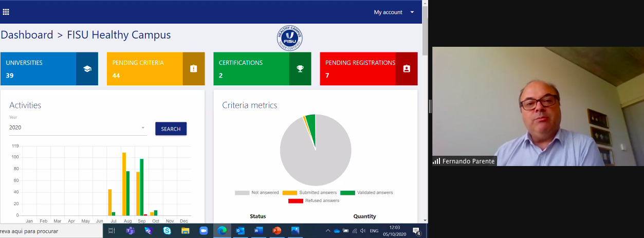Viewport: 644px width, 238px height.
Task: Open the Pending Criteria card showing 44
Action: pyautogui.click(x=156, y=69)
